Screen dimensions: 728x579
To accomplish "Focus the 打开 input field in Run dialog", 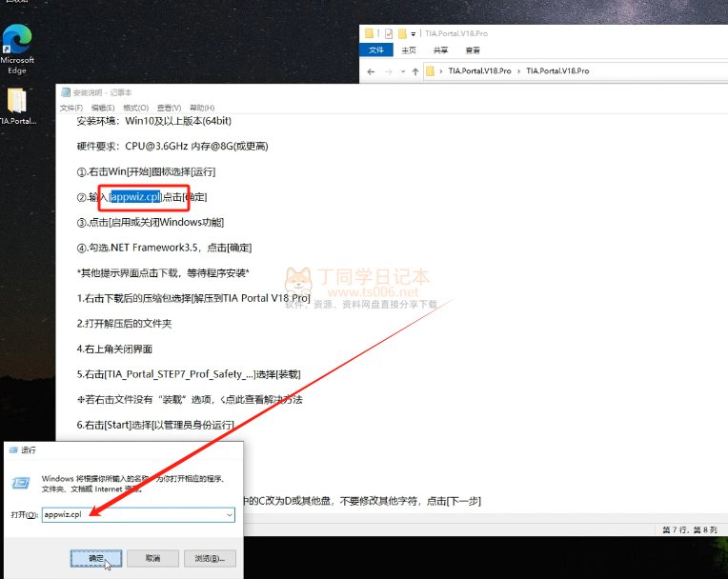I will pos(138,514).
